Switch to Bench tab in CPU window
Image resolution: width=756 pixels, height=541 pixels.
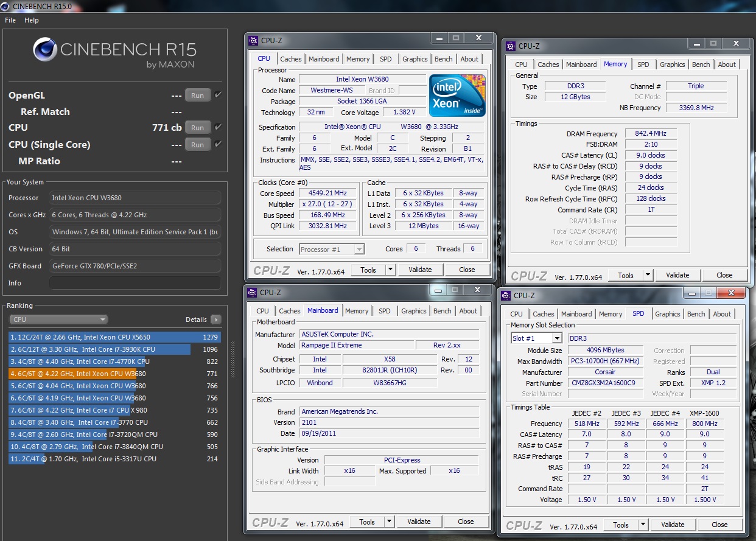pos(444,59)
